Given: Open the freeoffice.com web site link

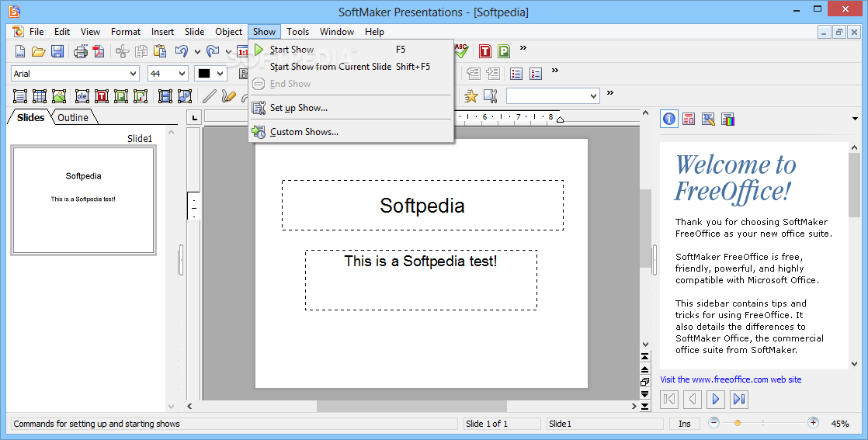Looking at the screenshot, I should coord(731,379).
